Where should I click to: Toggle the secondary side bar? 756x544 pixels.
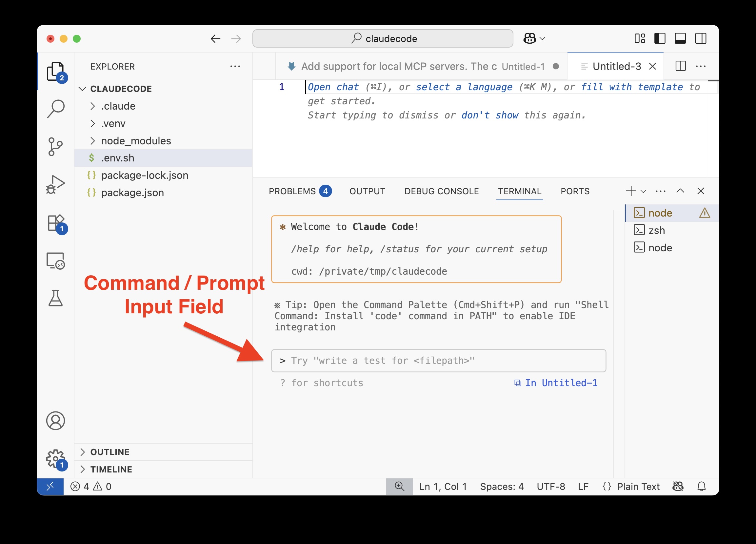point(701,38)
